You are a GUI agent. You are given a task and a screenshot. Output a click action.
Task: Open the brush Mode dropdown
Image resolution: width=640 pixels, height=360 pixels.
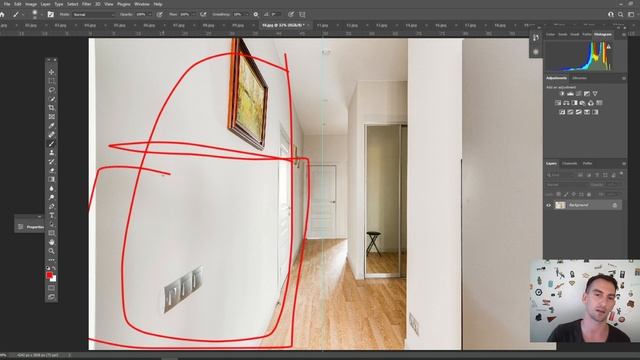94,15
